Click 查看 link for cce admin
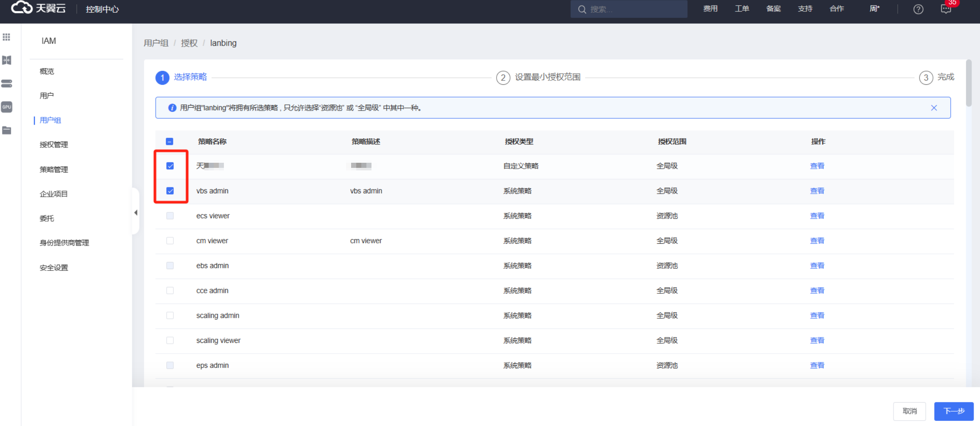980x426 pixels. [x=817, y=291]
